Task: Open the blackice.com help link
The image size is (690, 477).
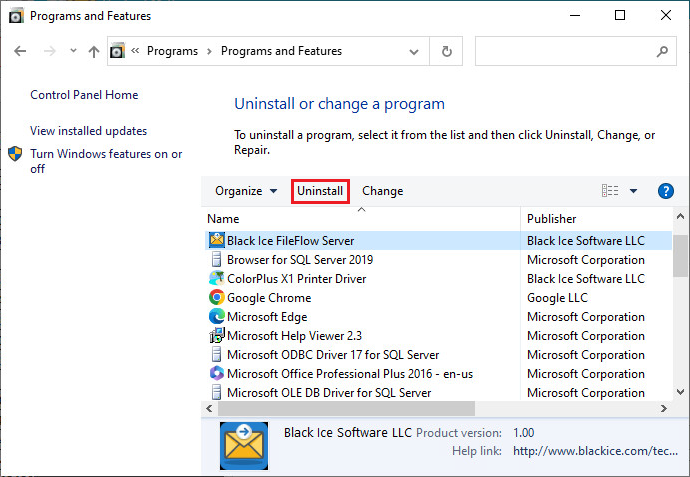Action: tap(595, 451)
